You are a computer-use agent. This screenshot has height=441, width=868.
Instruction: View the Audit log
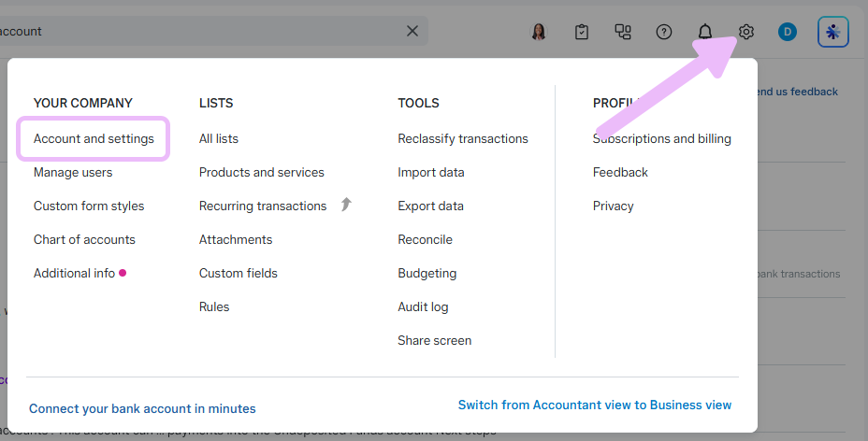point(423,306)
